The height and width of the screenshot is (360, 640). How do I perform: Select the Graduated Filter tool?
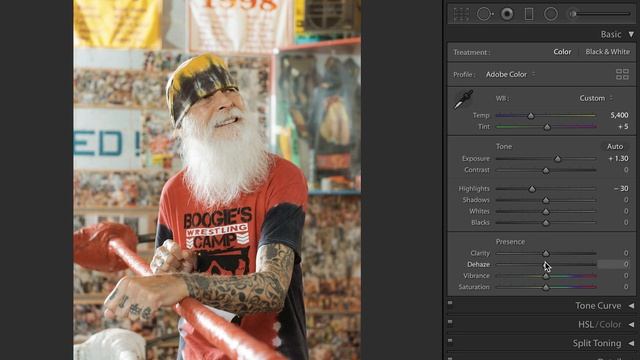click(x=529, y=14)
